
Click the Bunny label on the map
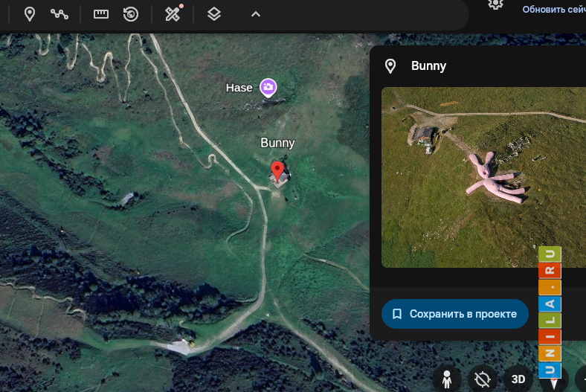coord(277,143)
